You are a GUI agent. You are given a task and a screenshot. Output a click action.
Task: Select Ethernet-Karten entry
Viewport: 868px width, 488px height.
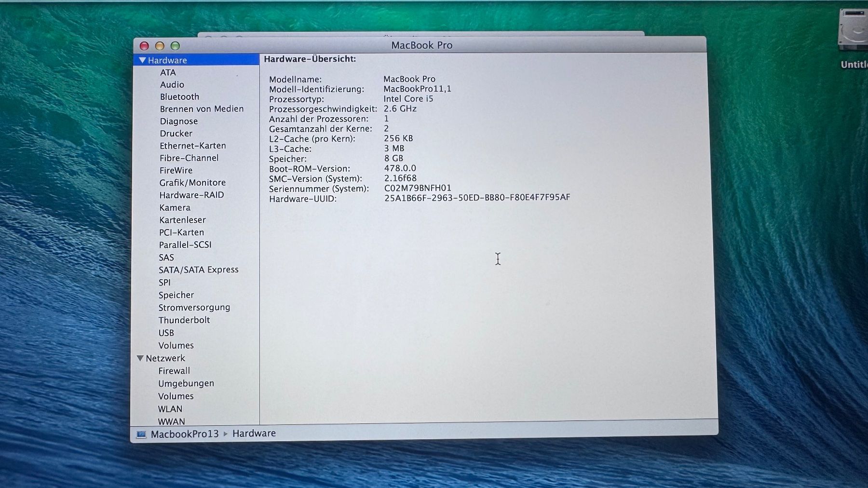pos(193,146)
